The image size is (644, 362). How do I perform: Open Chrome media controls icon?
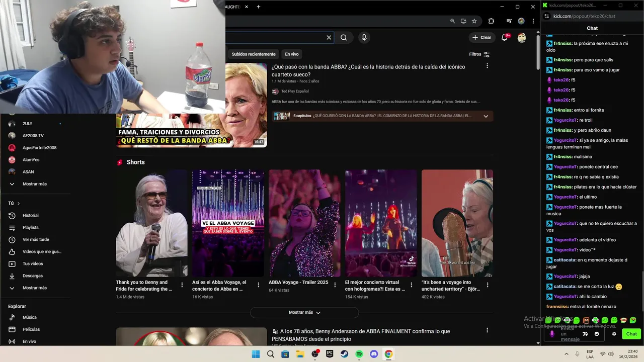(509, 21)
